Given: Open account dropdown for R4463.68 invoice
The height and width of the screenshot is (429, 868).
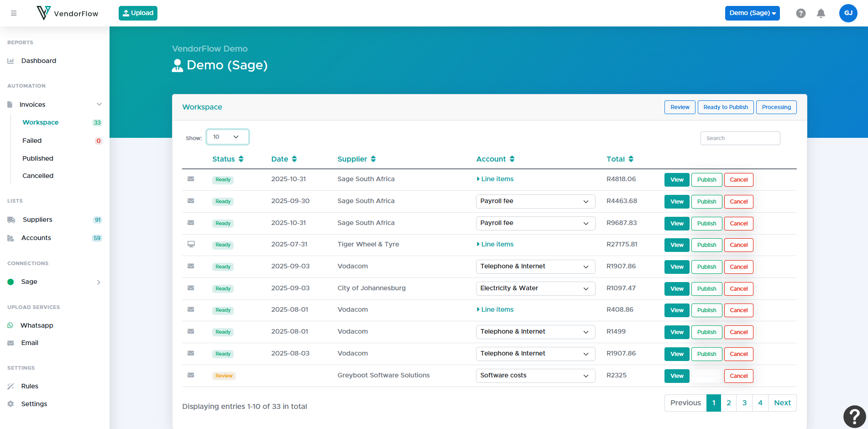Looking at the screenshot, I should [535, 201].
